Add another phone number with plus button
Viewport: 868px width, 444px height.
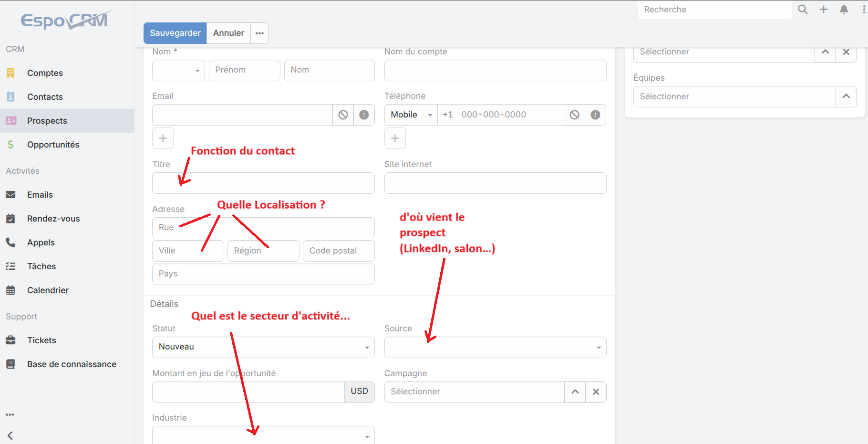tap(395, 138)
